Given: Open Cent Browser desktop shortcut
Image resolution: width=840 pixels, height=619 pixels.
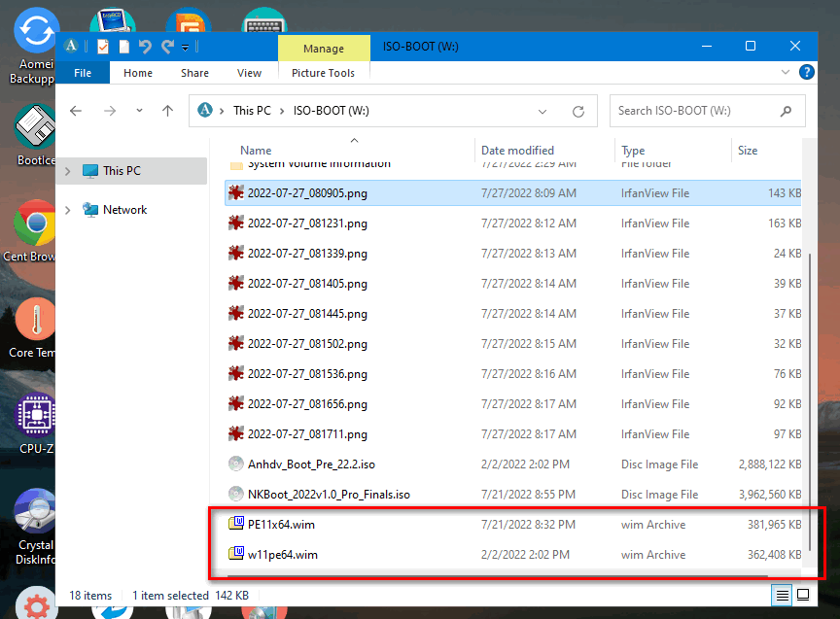Looking at the screenshot, I should tap(31, 232).
